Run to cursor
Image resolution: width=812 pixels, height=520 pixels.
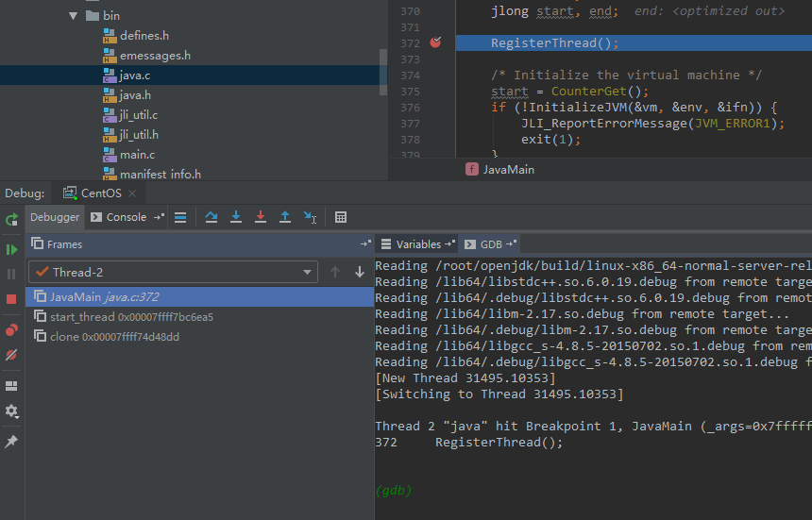[311, 217]
